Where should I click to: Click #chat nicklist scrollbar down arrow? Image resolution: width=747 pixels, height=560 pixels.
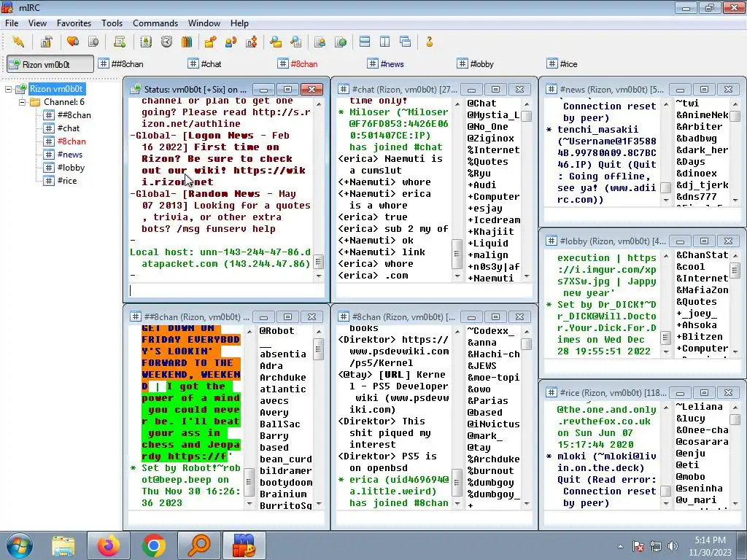[527, 276]
